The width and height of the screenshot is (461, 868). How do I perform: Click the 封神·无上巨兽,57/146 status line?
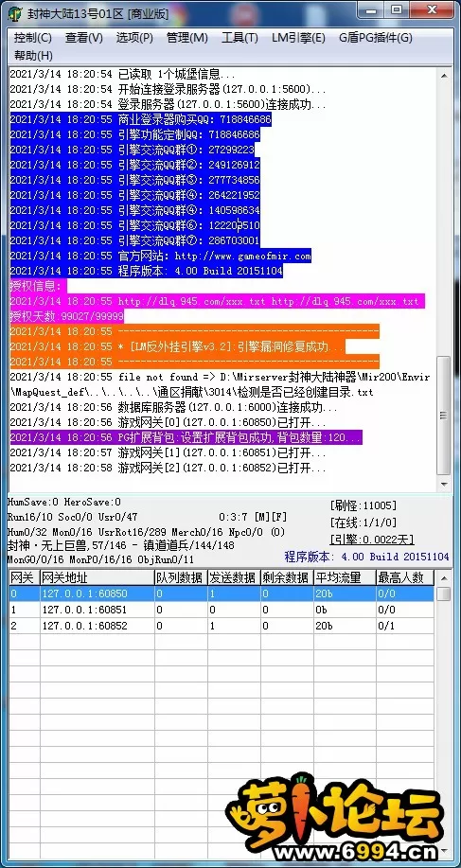[x=120, y=545]
